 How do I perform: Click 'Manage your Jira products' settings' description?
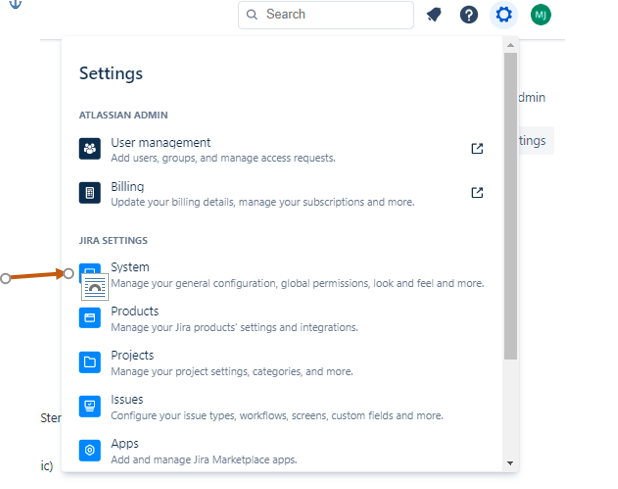235,327
